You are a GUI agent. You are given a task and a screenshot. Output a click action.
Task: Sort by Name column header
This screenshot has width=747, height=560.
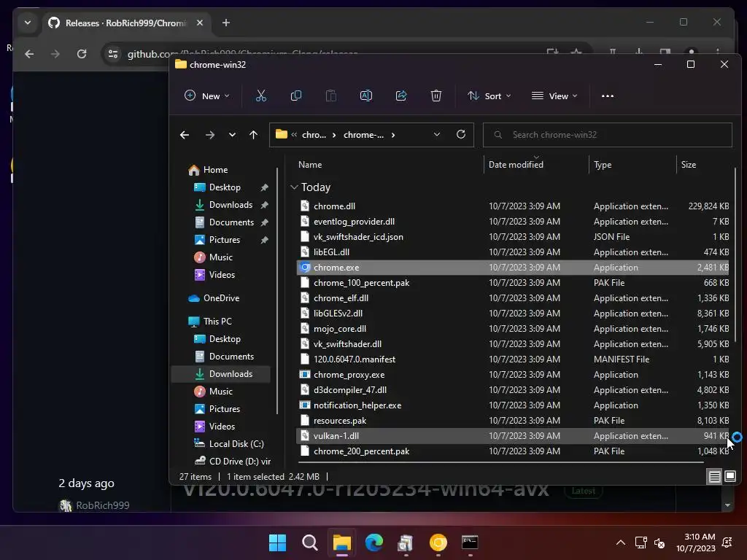point(309,165)
